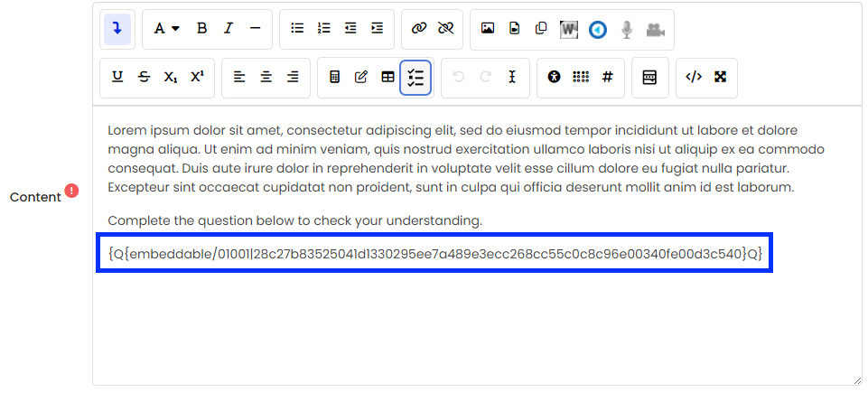
Task: Collapse the toolbar with the blue arrow toggle
Action: pyautogui.click(x=117, y=29)
